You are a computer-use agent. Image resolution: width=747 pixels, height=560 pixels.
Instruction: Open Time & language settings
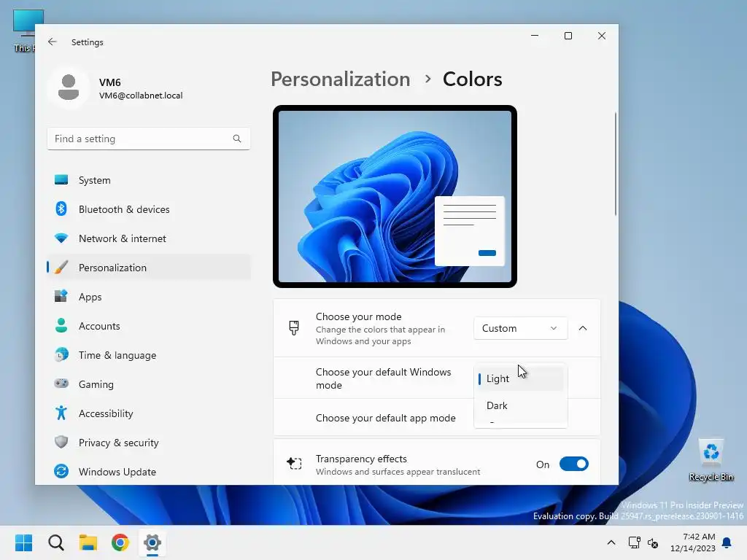[x=149, y=355]
